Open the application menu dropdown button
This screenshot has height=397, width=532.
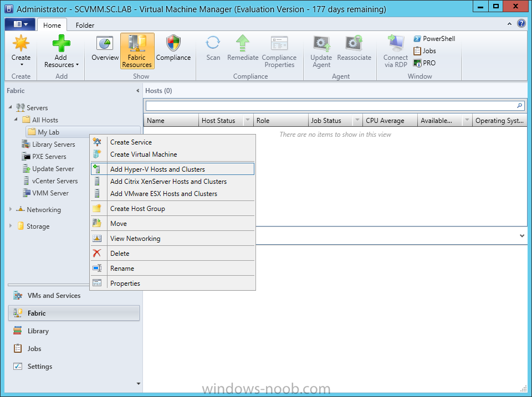click(x=20, y=24)
